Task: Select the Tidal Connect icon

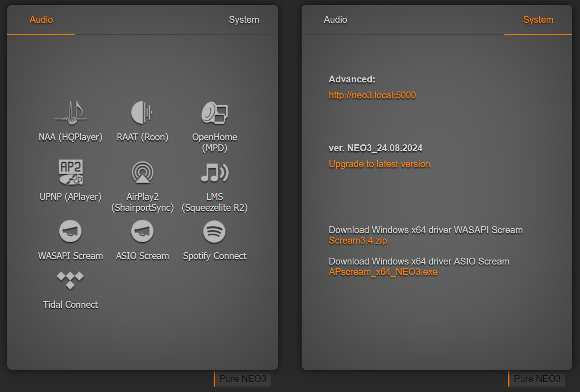Action: (x=70, y=280)
